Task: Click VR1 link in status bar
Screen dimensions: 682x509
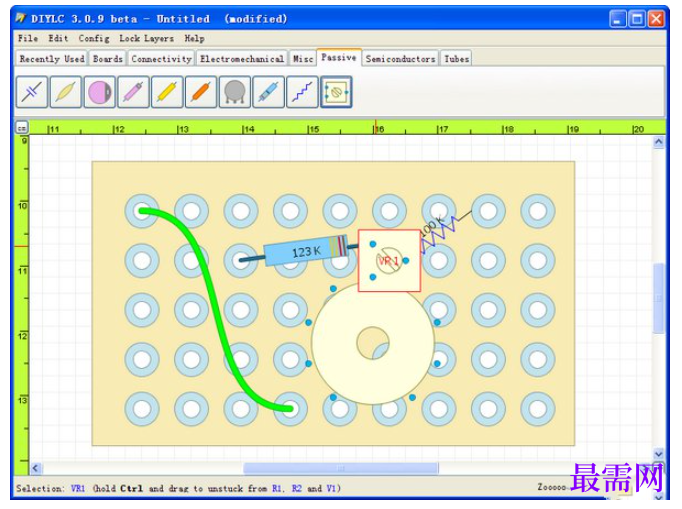Action: click(78, 489)
